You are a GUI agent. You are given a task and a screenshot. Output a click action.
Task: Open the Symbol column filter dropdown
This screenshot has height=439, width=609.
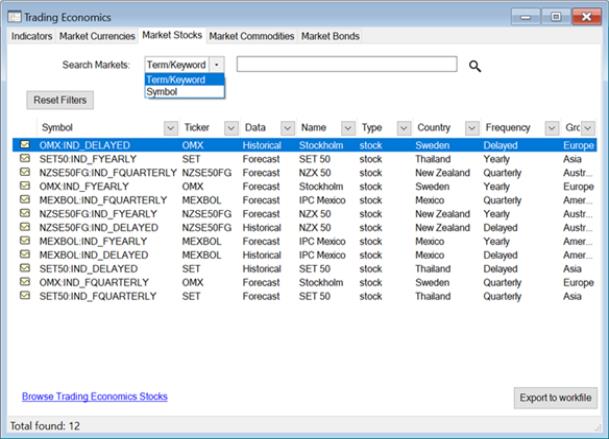pos(169,128)
